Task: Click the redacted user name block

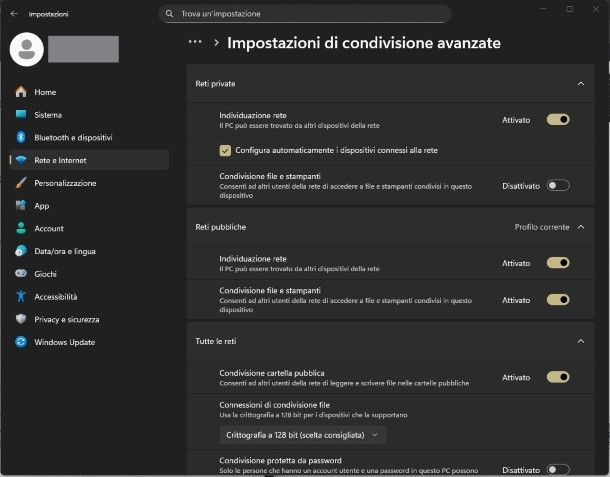Action: [x=83, y=49]
